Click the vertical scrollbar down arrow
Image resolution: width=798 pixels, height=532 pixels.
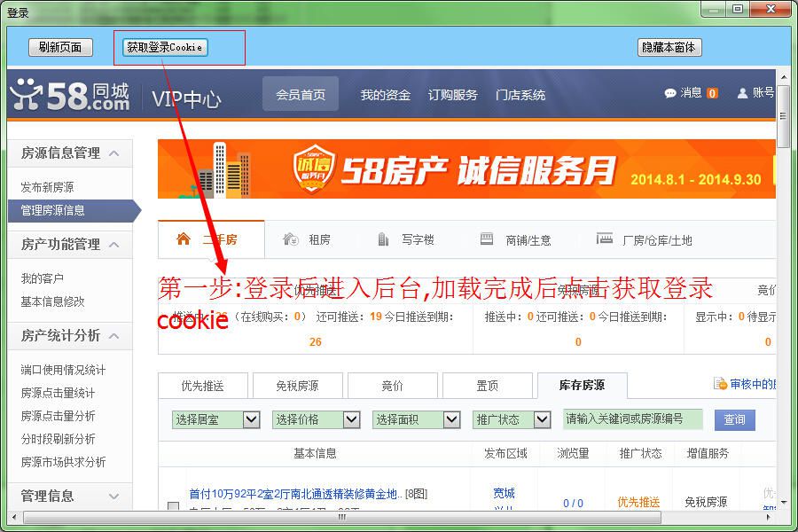(x=783, y=503)
